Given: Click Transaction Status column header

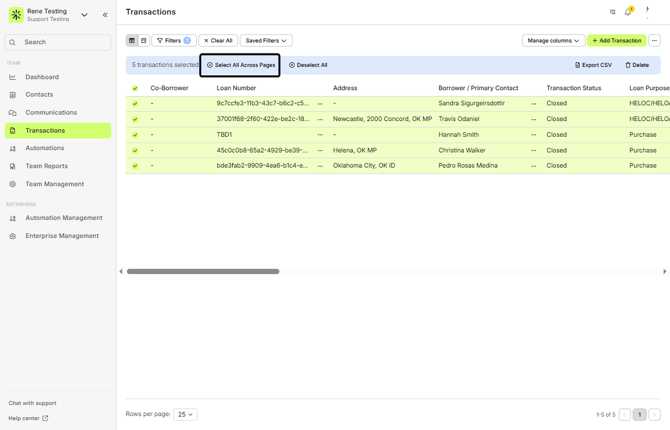Looking at the screenshot, I should 573,88.
